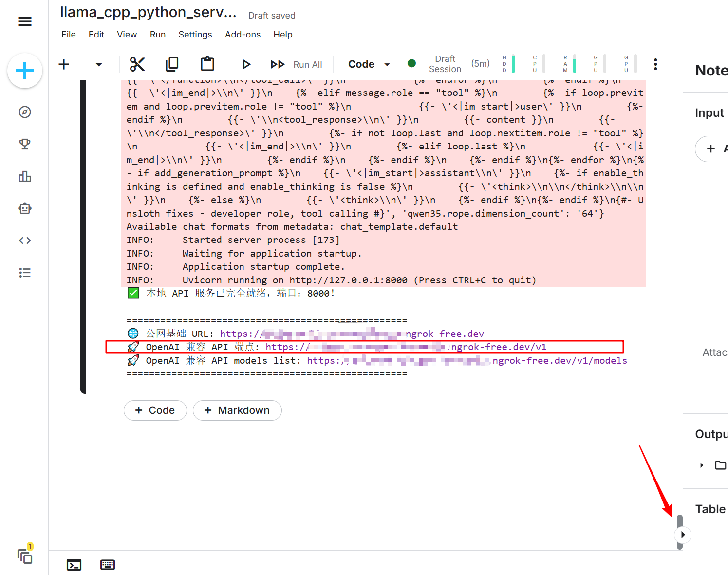Click the folder icon under Output
Viewport: 728px width, 575px height.
tap(721, 465)
